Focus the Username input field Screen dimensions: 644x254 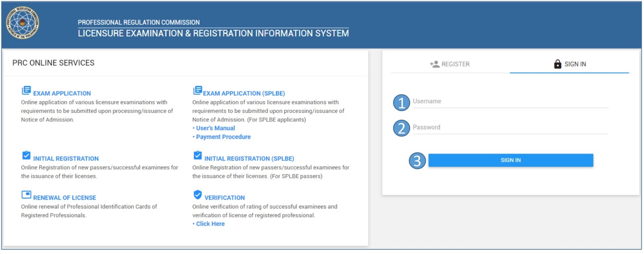click(x=510, y=101)
